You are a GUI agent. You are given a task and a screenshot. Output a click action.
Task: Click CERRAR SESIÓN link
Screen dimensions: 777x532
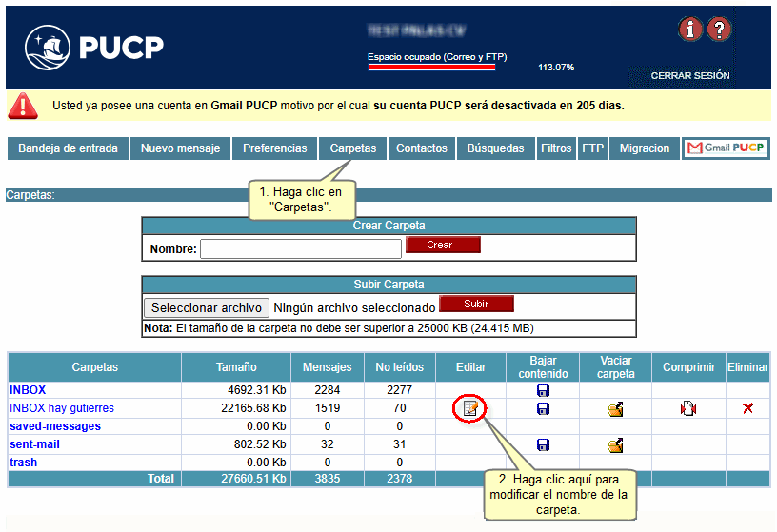(x=690, y=75)
